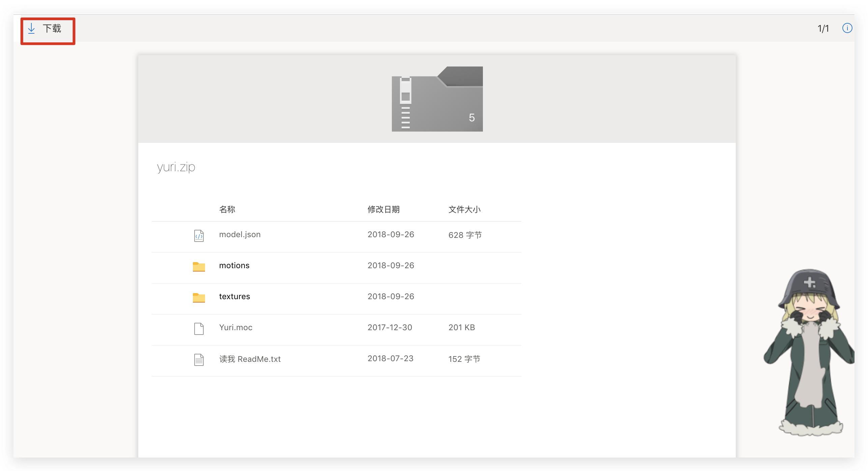Click the 1/1 page counter
The height and width of the screenshot is (471, 868).
coord(823,29)
